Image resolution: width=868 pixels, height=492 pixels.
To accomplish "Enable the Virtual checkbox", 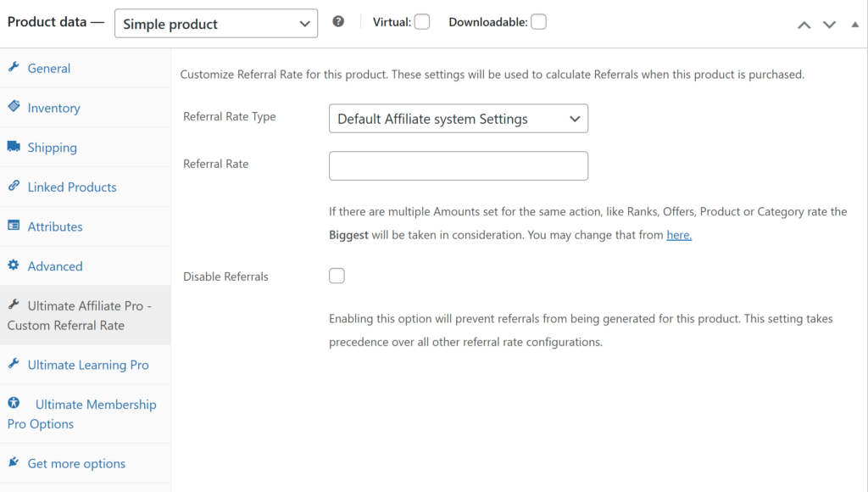I will click(421, 22).
